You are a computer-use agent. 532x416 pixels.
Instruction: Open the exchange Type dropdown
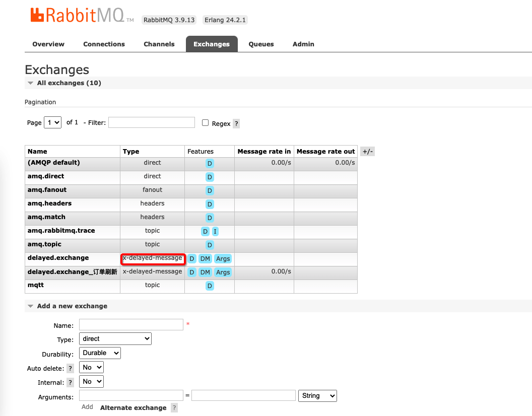tap(115, 338)
